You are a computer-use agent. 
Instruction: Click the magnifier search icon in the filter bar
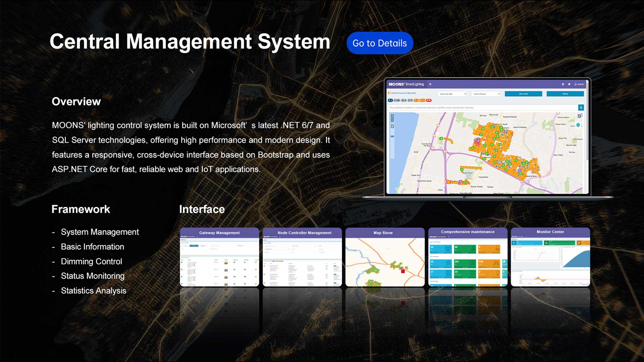coord(581,107)
